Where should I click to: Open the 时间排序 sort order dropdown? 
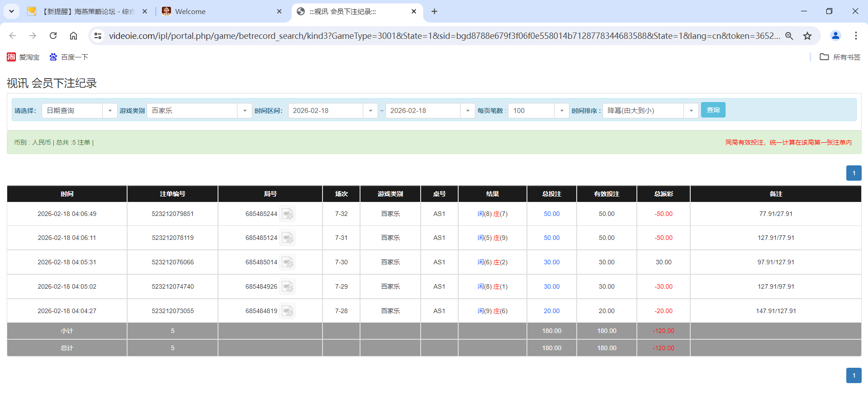pyautogui.click(x=691, y=110)
